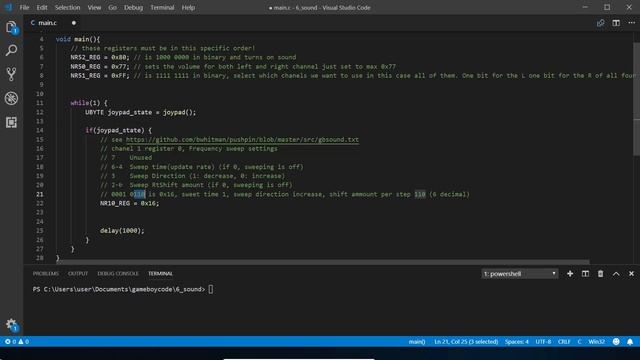Click the open changes icon in editor toolbar
This screenshot has width=640, height=360.
(x=600, y=23)
